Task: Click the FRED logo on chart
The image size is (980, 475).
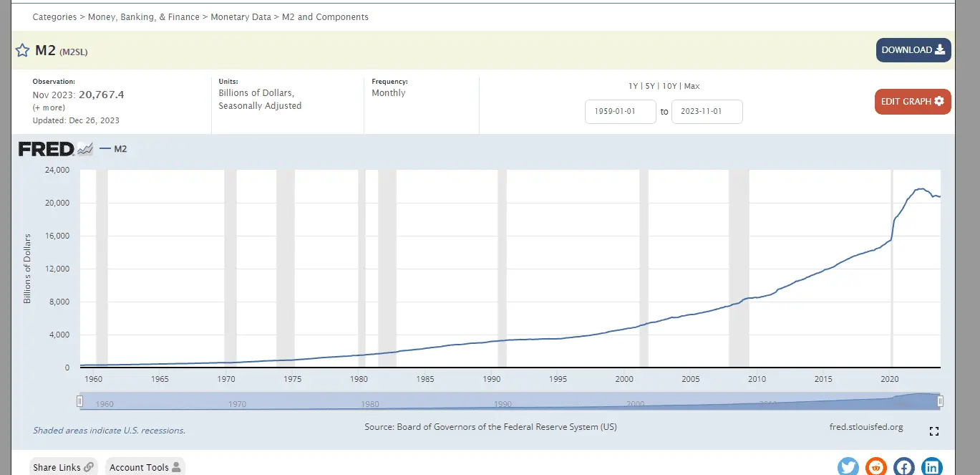Action: (x=47, y=149)
